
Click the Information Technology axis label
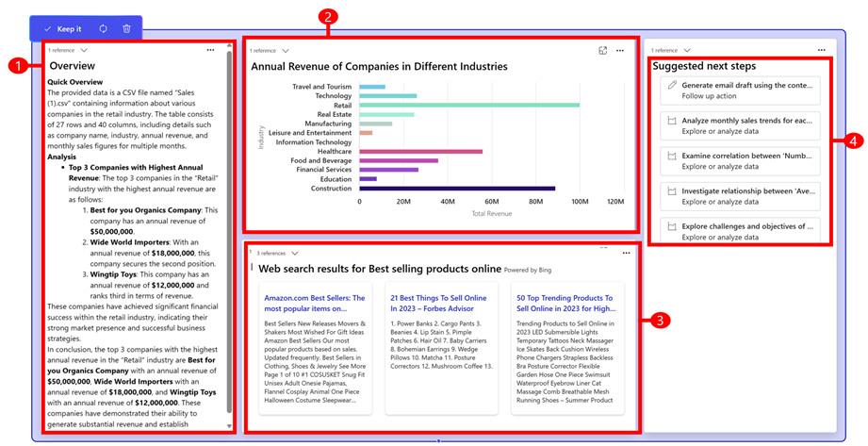314,142
